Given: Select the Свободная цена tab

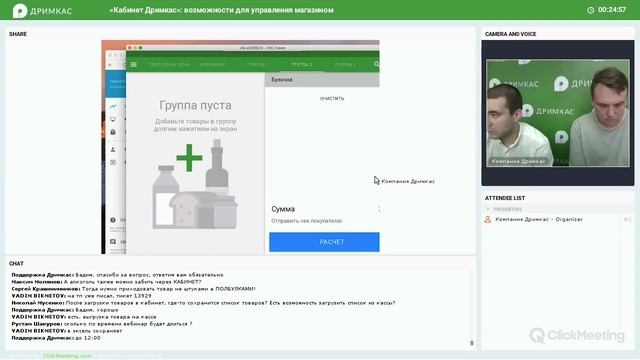Looking at the screenshot, I should pyautogui.click(x=169, y=64).
